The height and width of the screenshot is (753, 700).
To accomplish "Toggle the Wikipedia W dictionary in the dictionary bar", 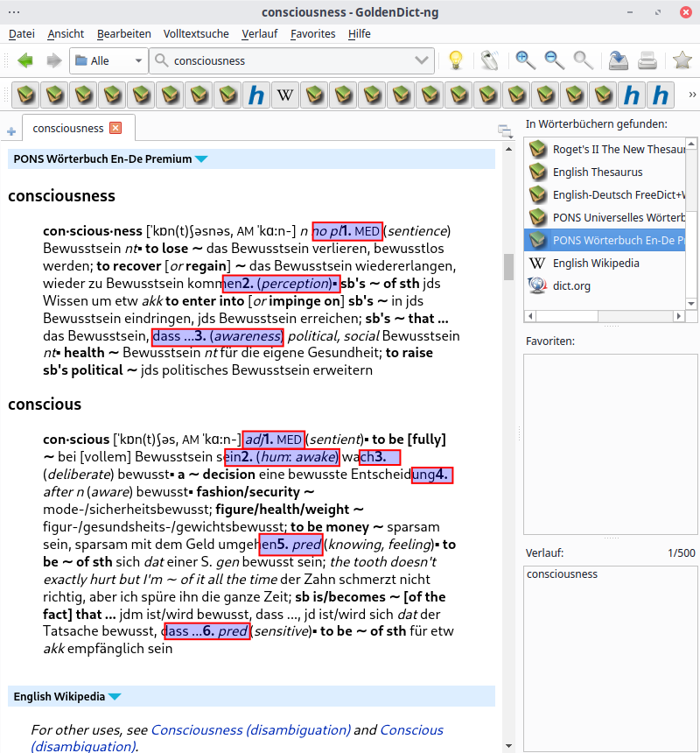I will click(285, 95).
